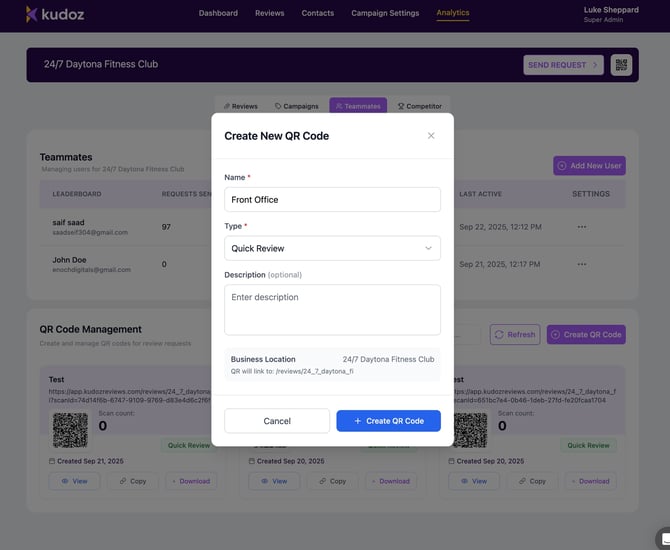Open the three-dots settings for John Doe
Image resolution: width=670 pixels, height=550 pixels.
pyautogui.click(x=582, y=265)
